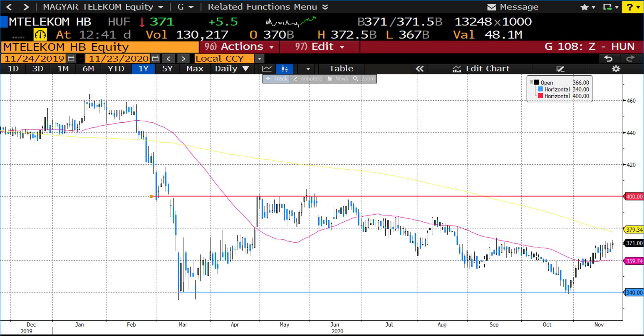Select the 1M range tab
This screenshot has width=644, height=336.
click(x=63, y=69)
